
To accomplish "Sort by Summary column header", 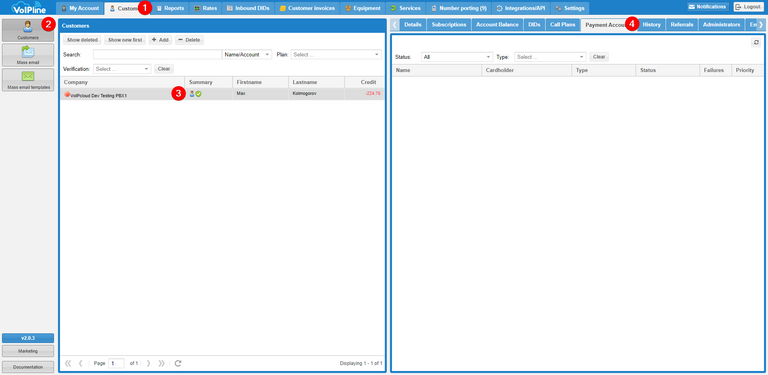I will [208, 82].
